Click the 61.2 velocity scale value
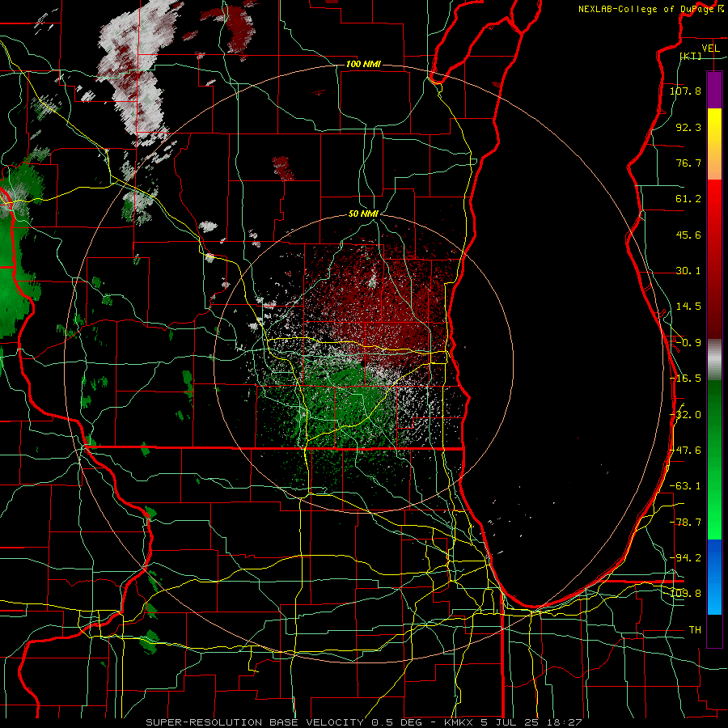 (x=688, y=199)
